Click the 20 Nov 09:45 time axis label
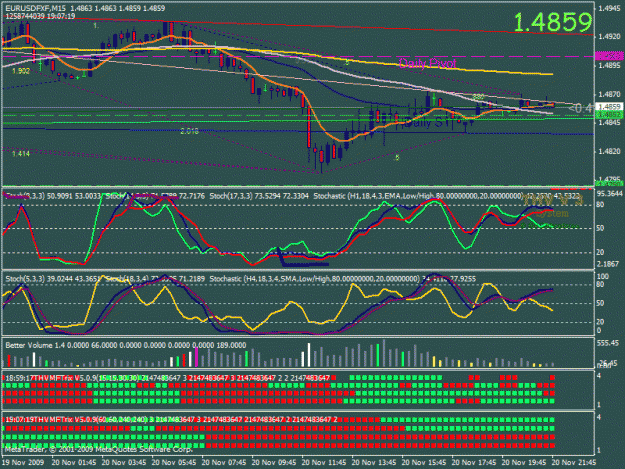 coord(274,463)
